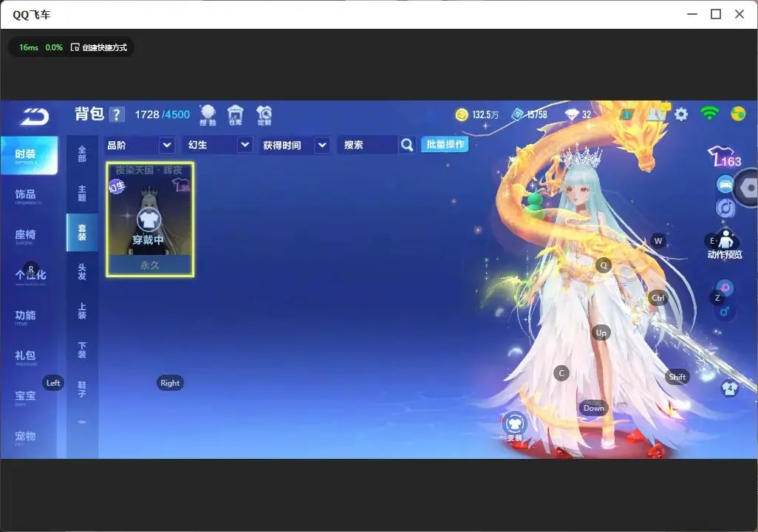Select the 个性化 personalization category tab
The height and width of the screenshot is (532, 758).
point(29,276)
